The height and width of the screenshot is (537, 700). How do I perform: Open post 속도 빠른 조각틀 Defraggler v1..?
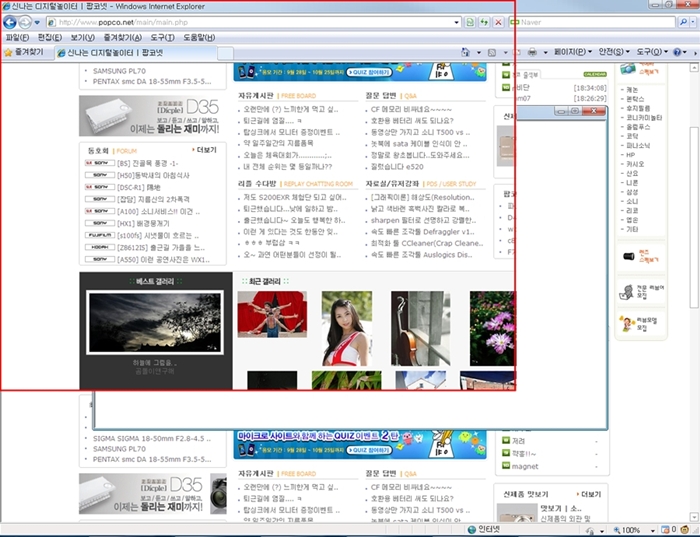tap(422, 232)
